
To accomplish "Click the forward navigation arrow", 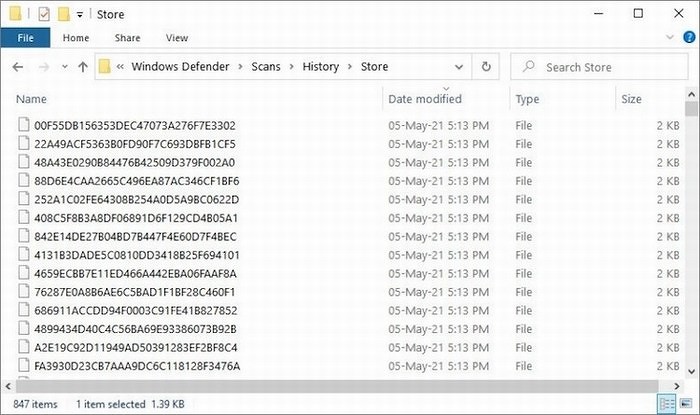I will (44, 67).
